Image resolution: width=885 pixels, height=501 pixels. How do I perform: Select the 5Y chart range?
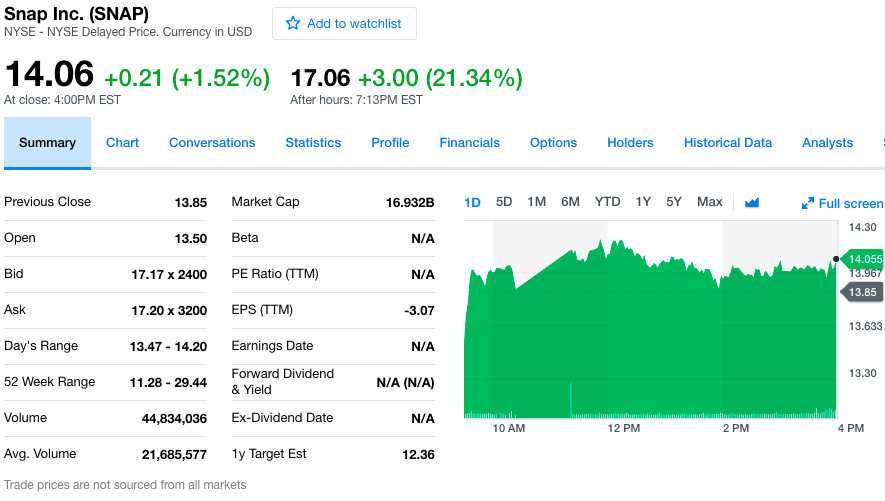click(x=674, y=201)
